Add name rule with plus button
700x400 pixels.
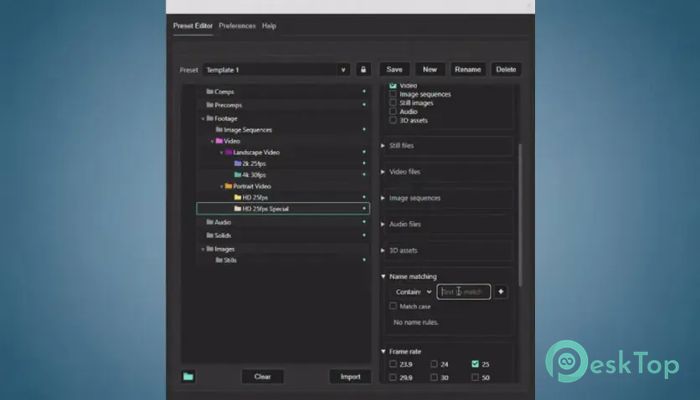501,292
